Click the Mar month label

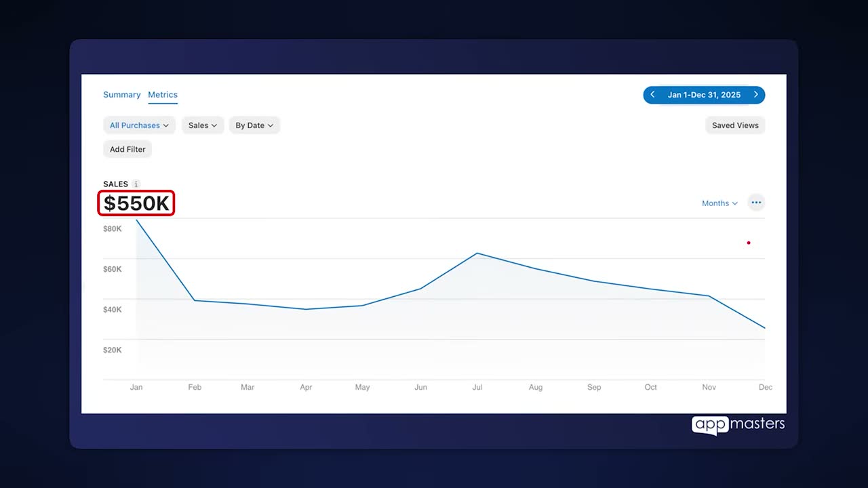[x=248, y=388]
